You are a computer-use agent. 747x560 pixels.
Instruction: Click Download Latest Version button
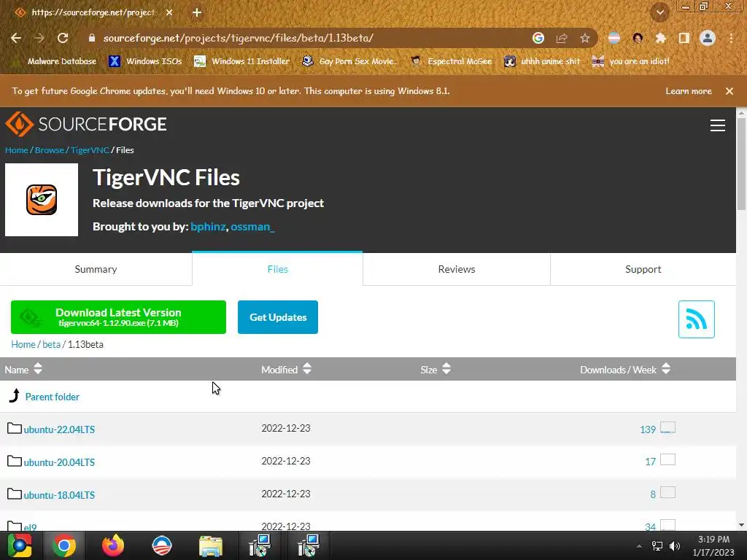[x=118, y=317]
